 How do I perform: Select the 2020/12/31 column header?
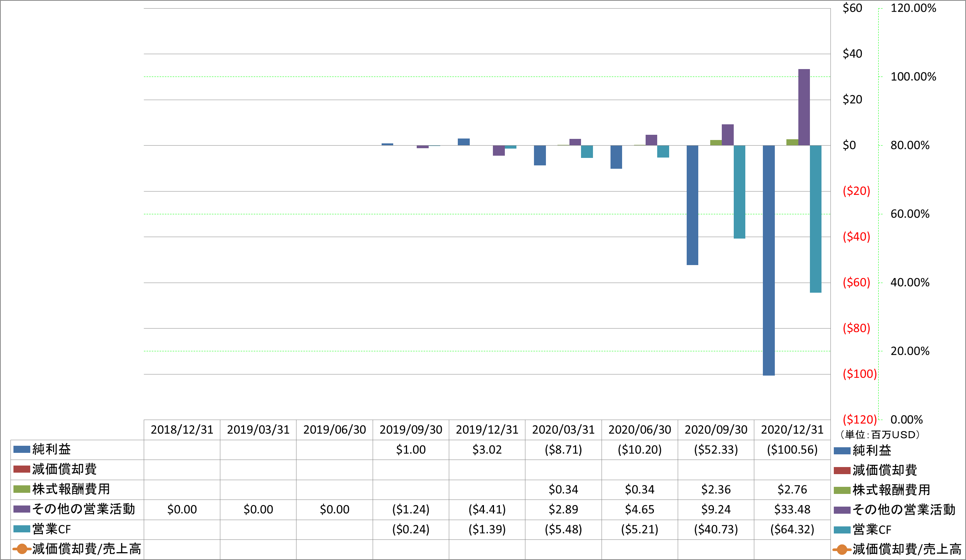coord(792,430)
